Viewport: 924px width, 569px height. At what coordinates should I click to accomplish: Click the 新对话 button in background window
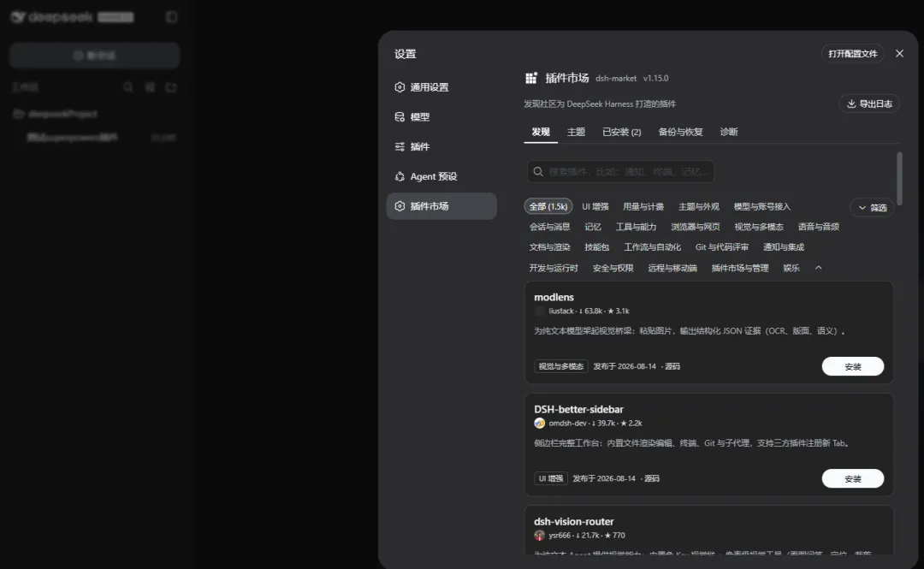click(x=94, y=56)
